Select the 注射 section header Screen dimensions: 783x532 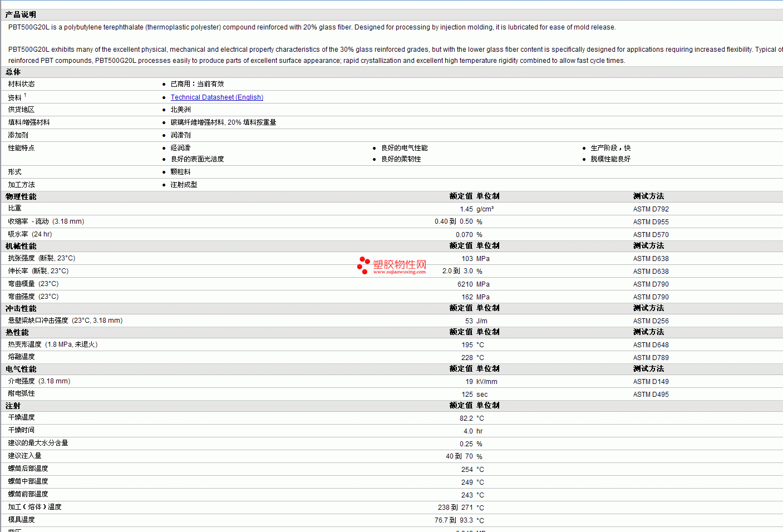(x=13, y=406)
